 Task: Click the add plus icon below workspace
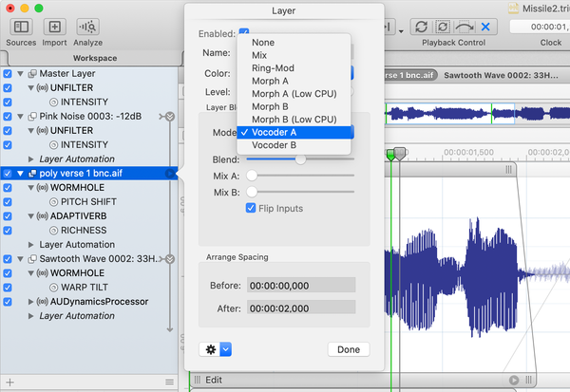(9, 383)
